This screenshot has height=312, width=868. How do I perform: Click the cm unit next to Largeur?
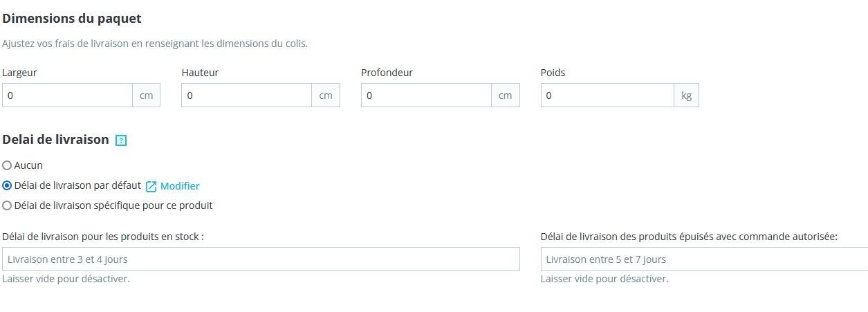click(147, 95)
